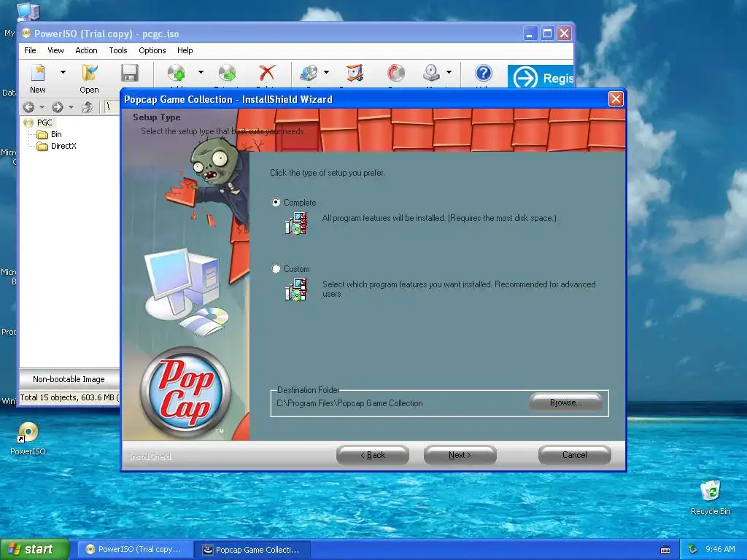This screenshot has width=747, height=560.
Task: Click the Back button in InstallShield Wizard
Action: tap(373, 455)
